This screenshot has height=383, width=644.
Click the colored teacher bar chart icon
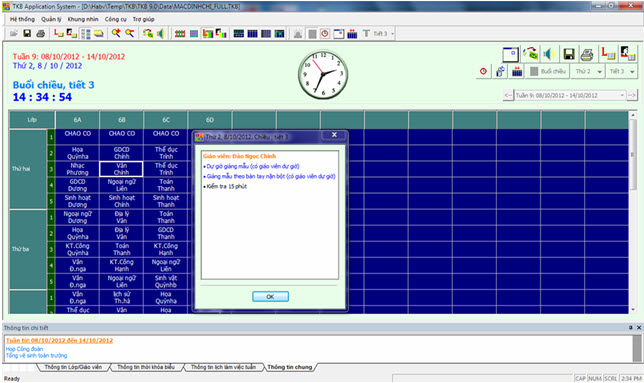point(221,34)
